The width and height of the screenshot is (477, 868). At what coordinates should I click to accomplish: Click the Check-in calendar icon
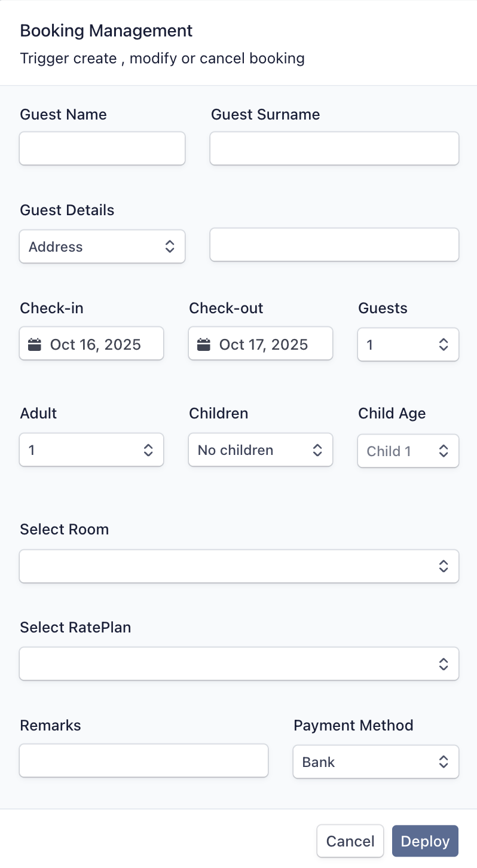tap(35, 344)
